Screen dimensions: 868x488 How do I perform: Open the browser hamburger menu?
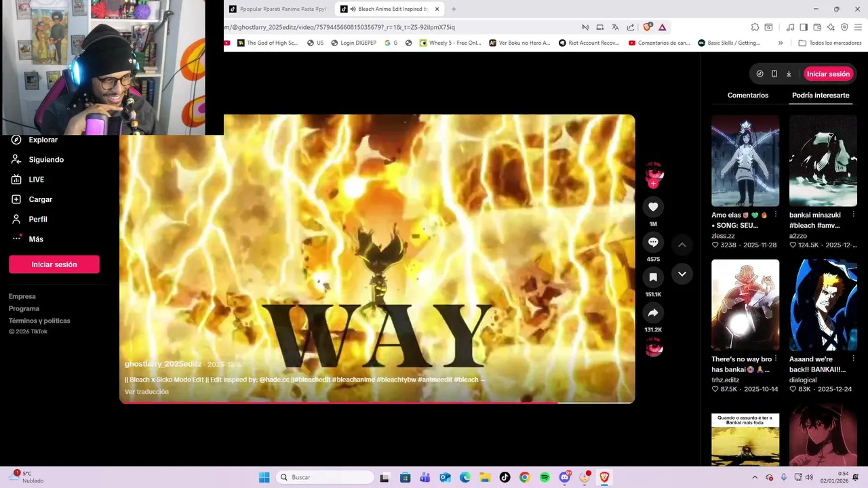(x=858, y=27)
